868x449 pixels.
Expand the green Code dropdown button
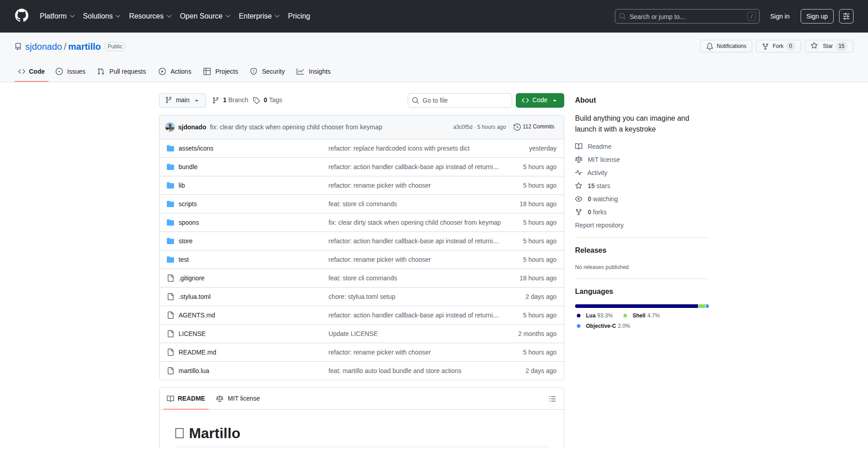[539, 100]
